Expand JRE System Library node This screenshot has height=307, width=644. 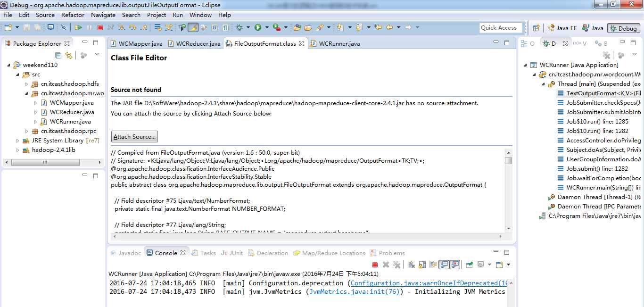tap(18, 141)
